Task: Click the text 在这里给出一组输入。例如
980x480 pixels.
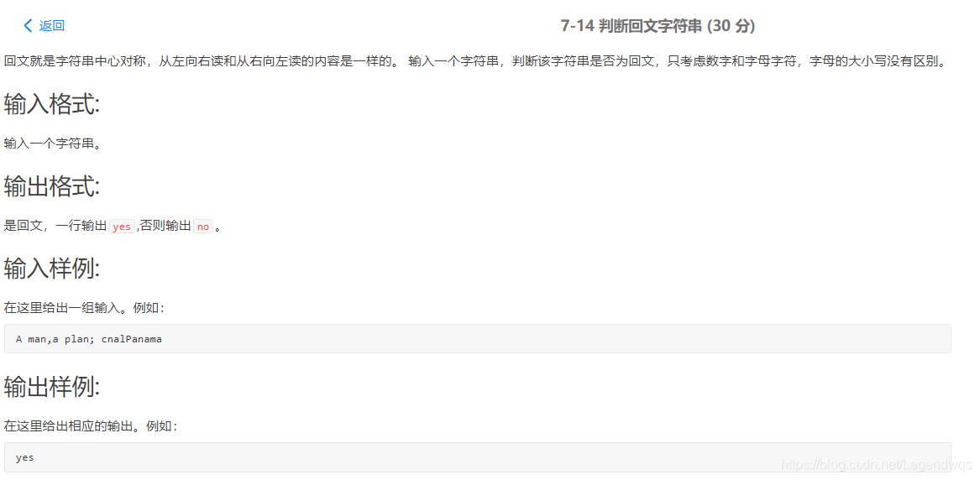Action: 84,308
